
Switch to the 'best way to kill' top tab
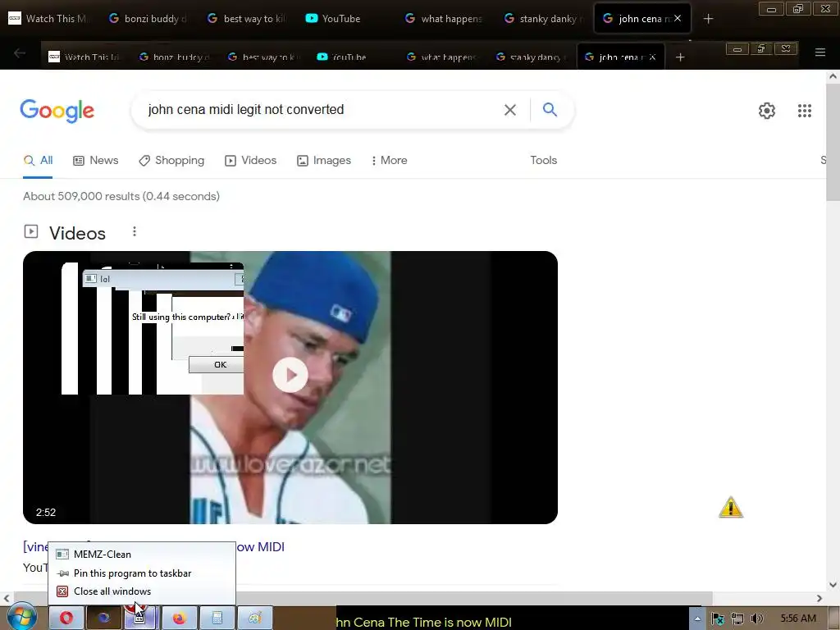coord(248,19)
